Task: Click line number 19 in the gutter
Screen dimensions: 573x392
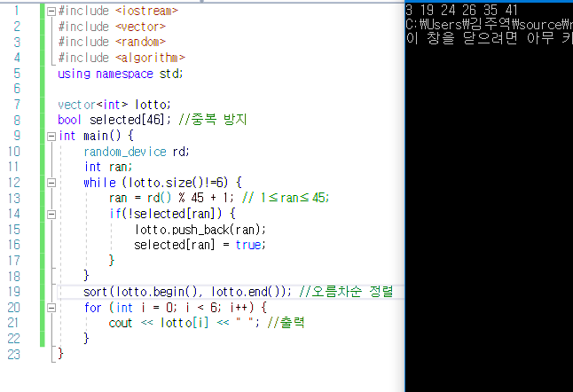Action: 14,292
